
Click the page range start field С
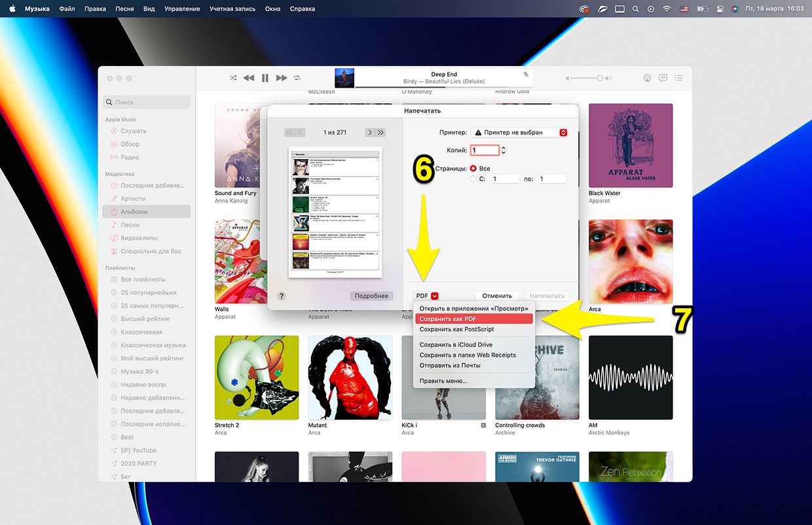[505, 179]
